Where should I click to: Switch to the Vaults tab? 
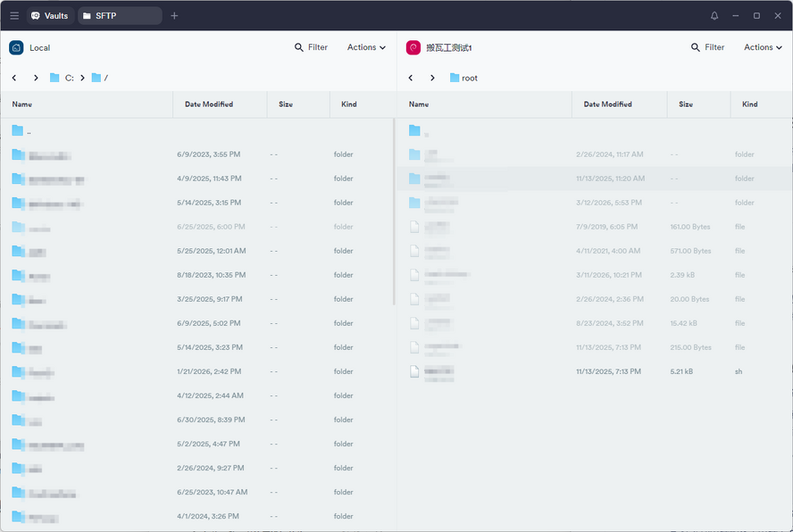[50, 15]
